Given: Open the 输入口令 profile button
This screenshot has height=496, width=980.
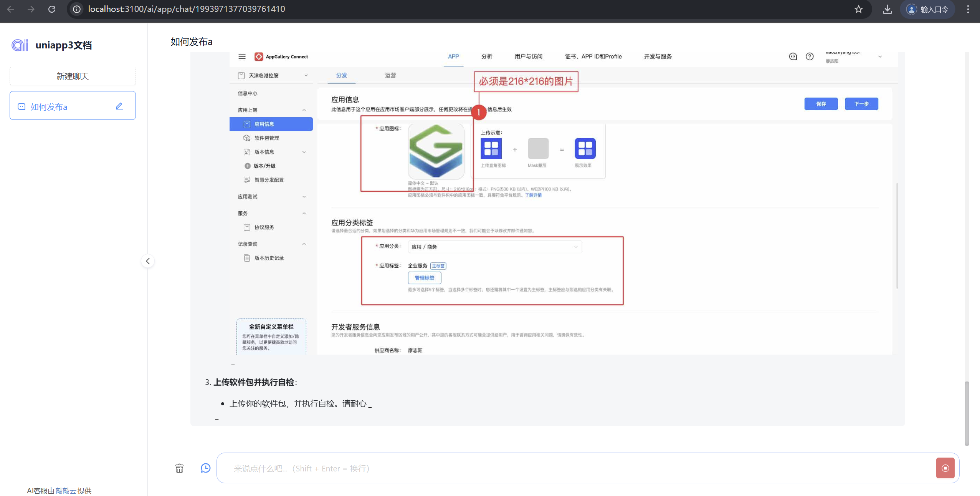Looking at the screenshot, I should tap(927, 9).
